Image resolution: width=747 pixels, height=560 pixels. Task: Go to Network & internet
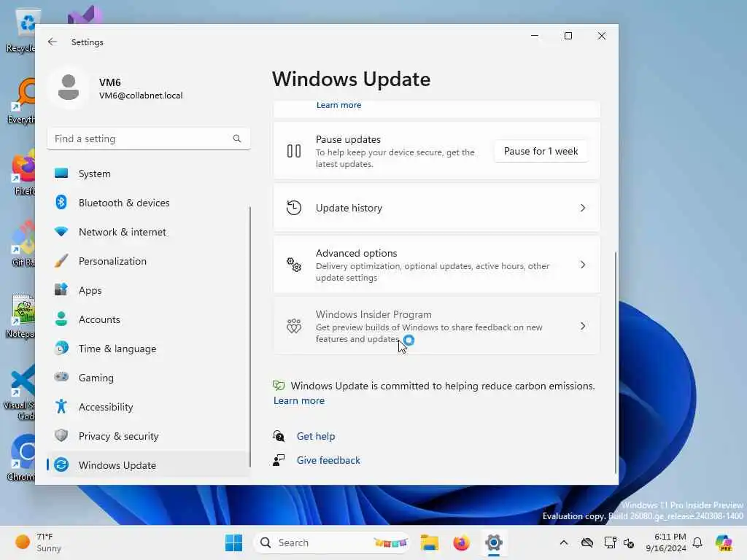pos(149,232)
